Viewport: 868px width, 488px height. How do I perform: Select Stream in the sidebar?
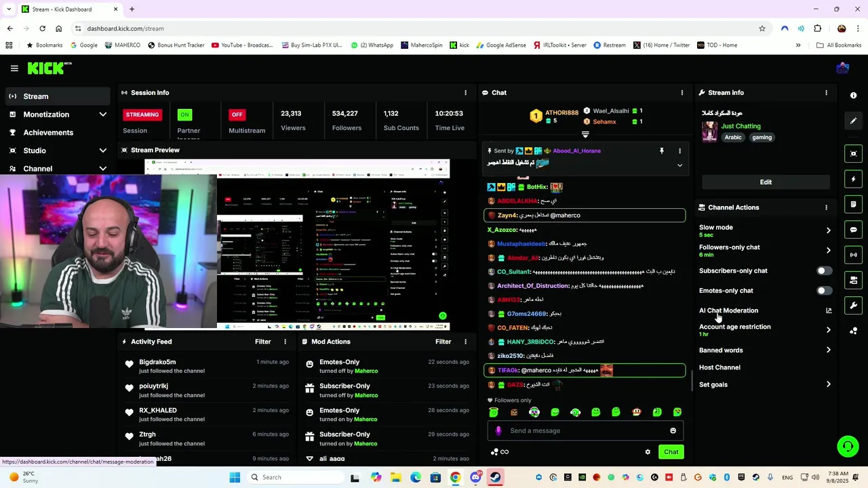click(x=57, y=96)
